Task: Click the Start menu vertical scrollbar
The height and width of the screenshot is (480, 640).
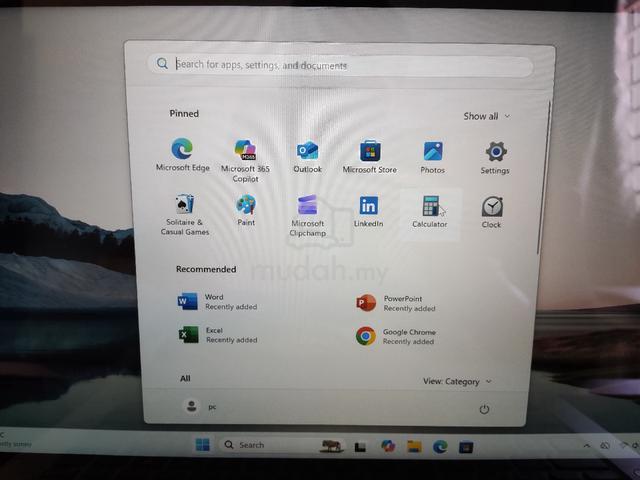Action: (545, 178)
